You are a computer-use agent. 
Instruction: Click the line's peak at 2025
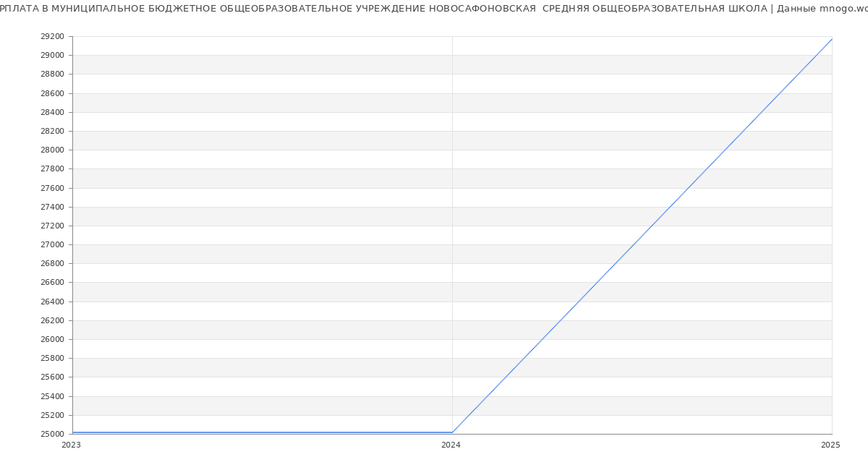(x=832, y=39)
